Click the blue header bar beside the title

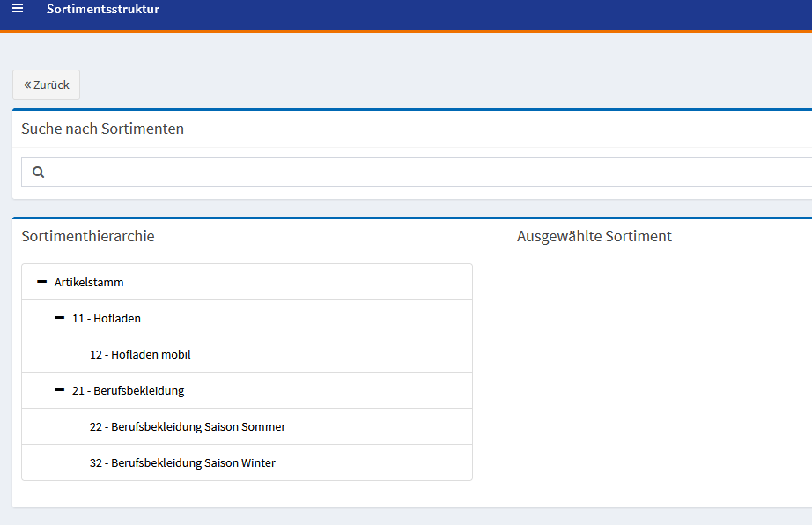pos(484,12)
